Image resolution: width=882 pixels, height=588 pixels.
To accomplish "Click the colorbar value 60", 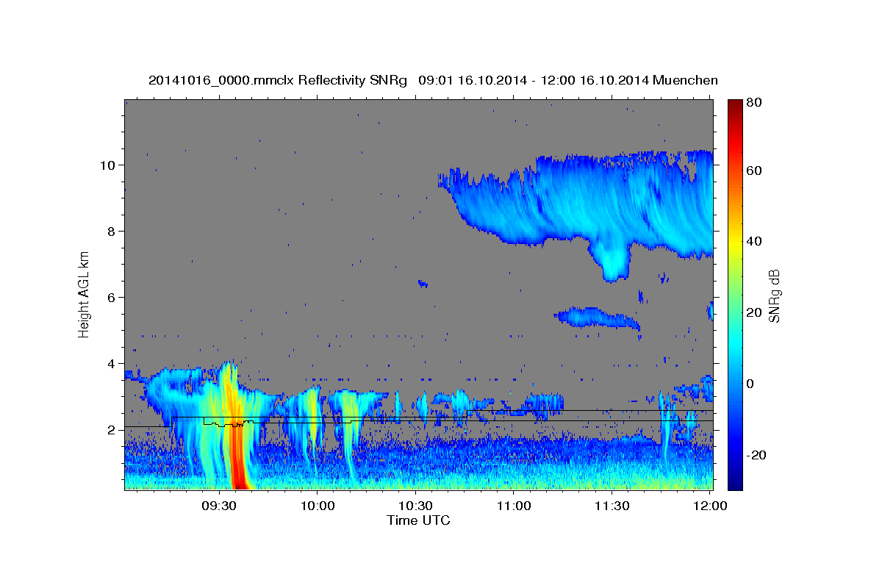I will pyautogui.click(x=754, y=171).
